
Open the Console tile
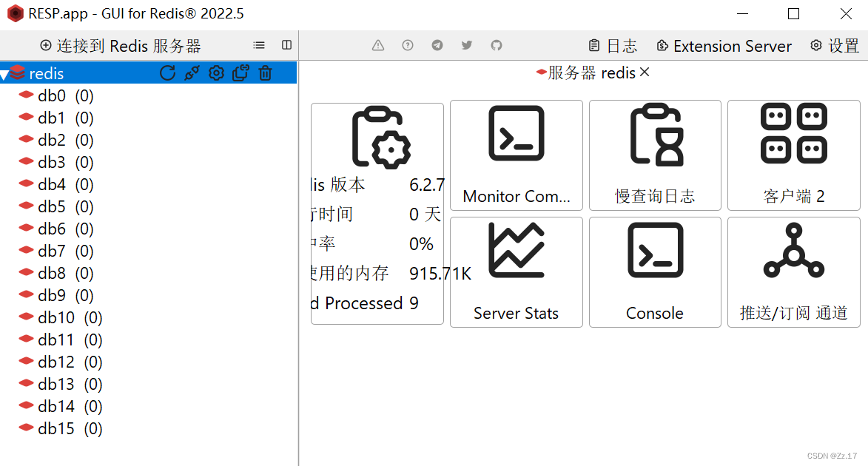coord(656,271)
